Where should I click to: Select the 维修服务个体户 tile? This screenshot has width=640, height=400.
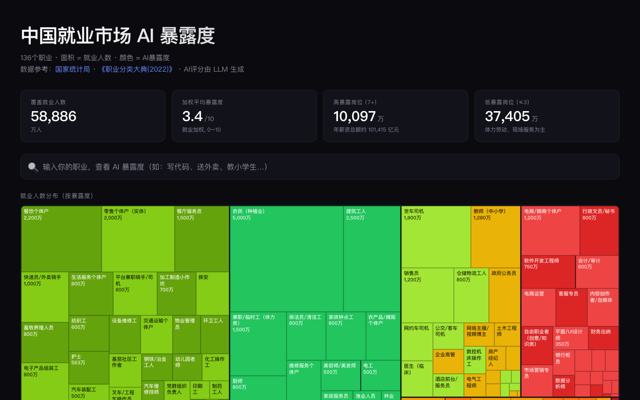[304, 380]
